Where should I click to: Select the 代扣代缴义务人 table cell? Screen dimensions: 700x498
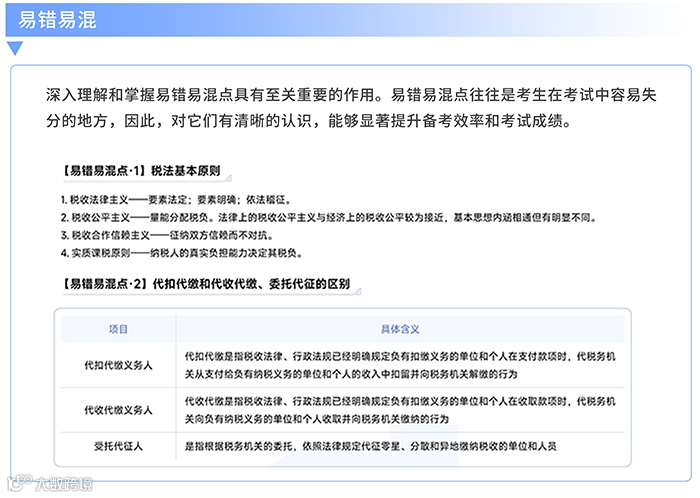[x=118, y=365]
